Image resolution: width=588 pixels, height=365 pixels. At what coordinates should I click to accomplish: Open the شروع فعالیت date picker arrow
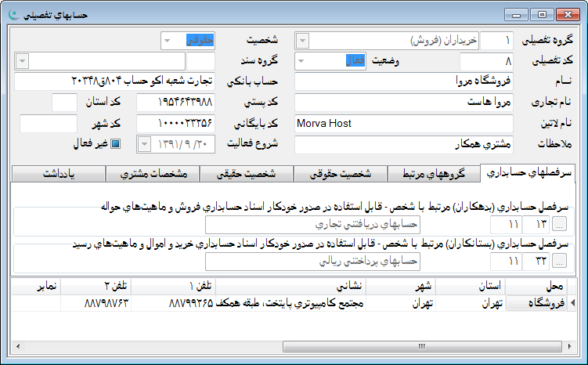click(146, 144)
